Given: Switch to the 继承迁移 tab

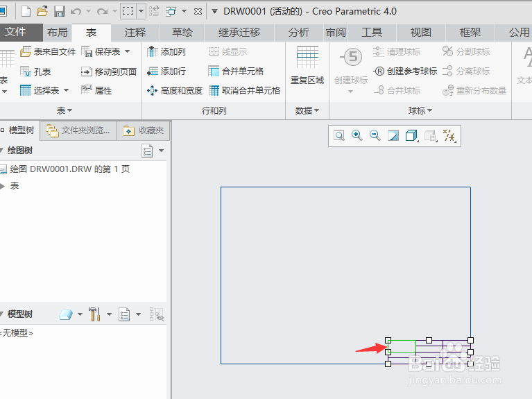Looking at the screenshot, I should [x=239, y=32].
